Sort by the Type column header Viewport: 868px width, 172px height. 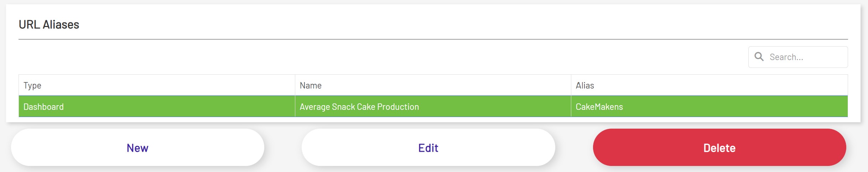(32, 86)
